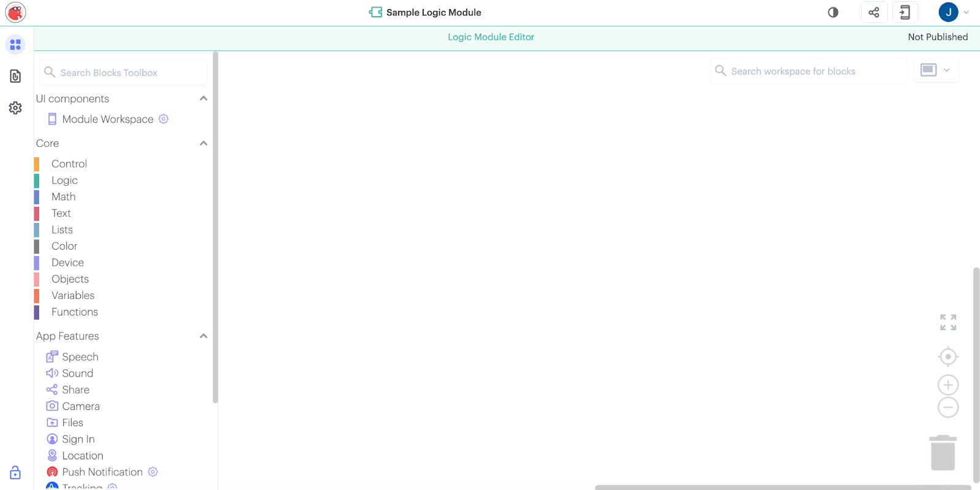Collapse the App Features section
The width and height of the screenshot is (980, 490).
coord(203,336)
